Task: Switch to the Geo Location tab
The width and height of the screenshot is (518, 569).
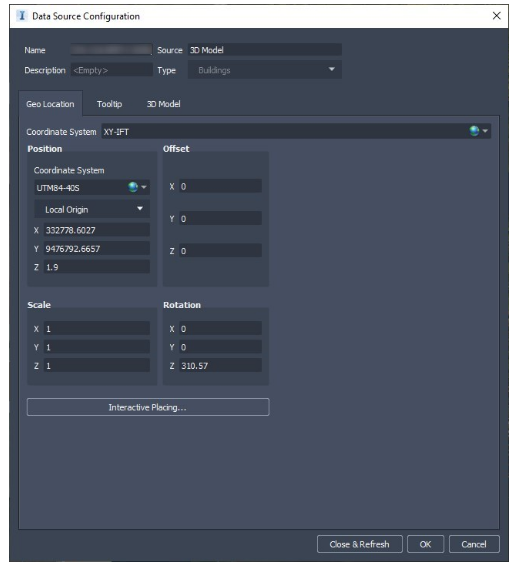Action: (50, 104)
